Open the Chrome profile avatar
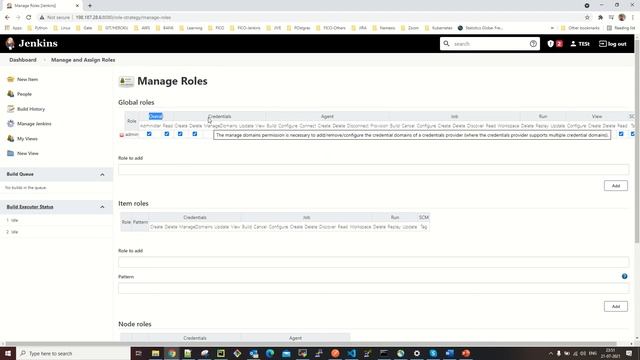 [622, 17]
